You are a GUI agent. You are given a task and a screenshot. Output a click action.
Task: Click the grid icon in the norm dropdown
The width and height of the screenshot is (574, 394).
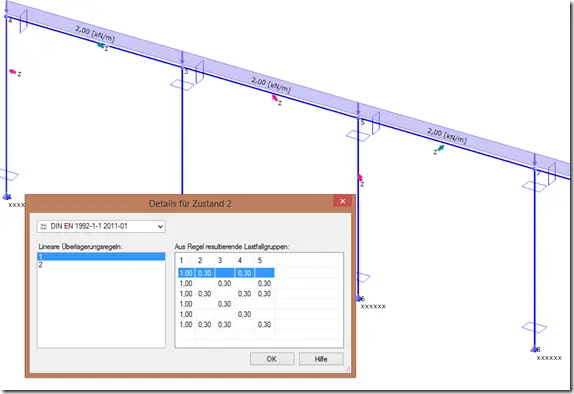(x=44, y=227)
